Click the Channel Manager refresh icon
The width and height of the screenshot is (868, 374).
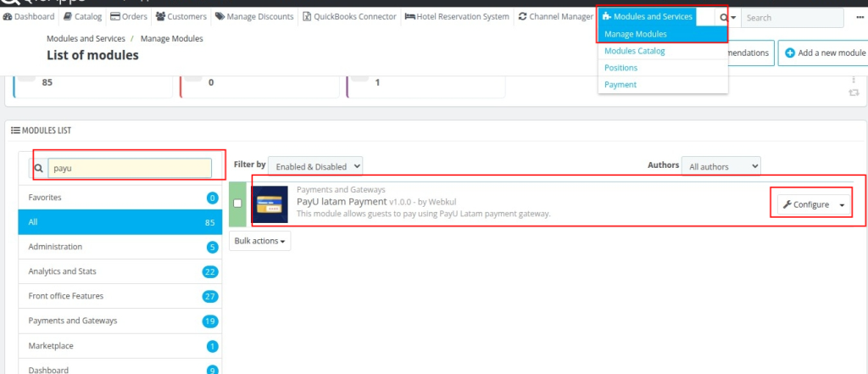point(522,17)
